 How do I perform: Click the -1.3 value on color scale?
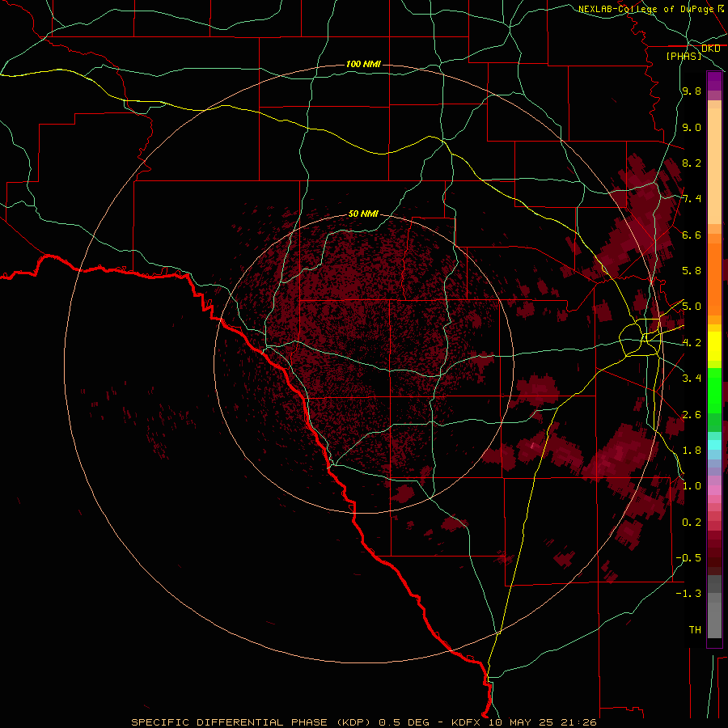(688, 594)
